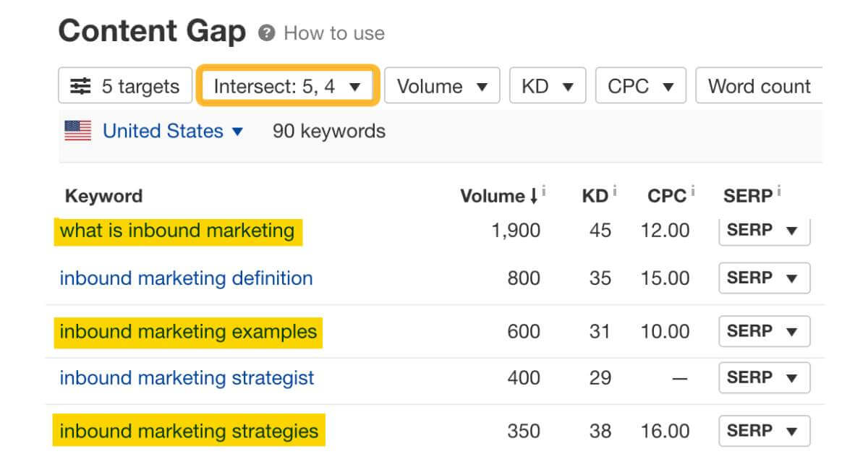868x454 pixels.
Task: Click the Keyword column header
Action: pyautogui.click(x=103, y=196)
